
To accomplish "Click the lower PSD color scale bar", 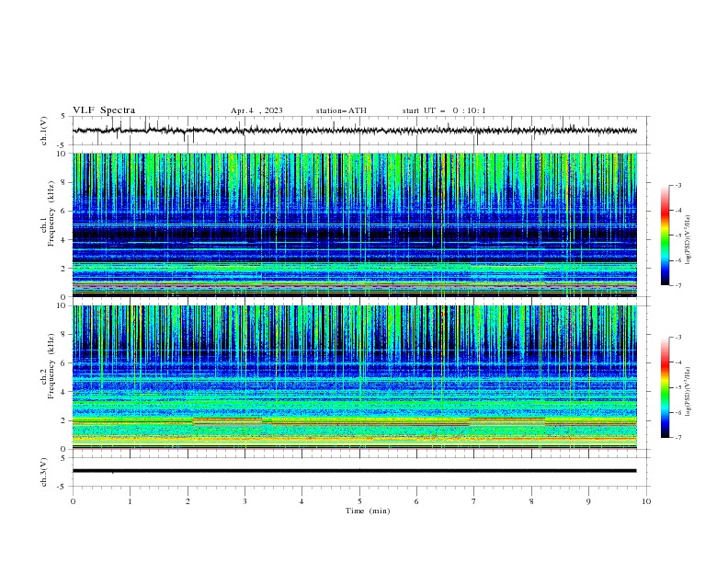I will point(665,387).
